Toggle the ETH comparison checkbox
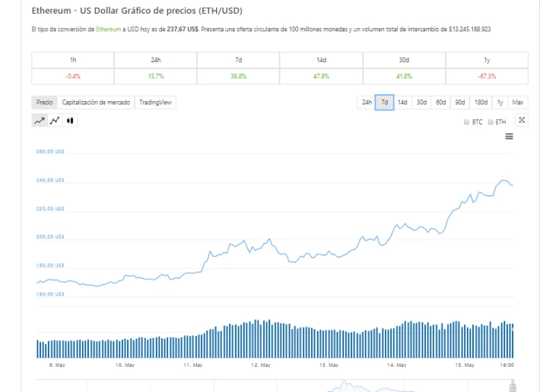Viewport: 540px width, 392px height. 491,122
